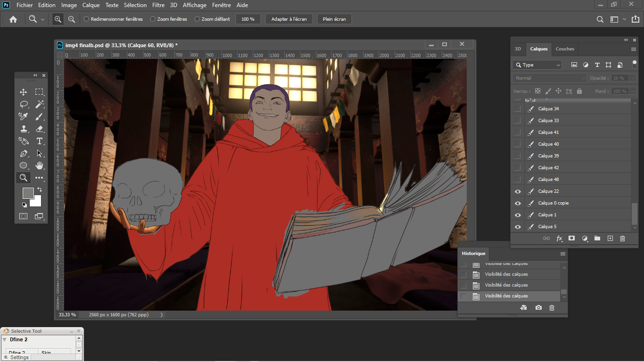
Task: Create a new layer group folder
Action: coord(597,239)
